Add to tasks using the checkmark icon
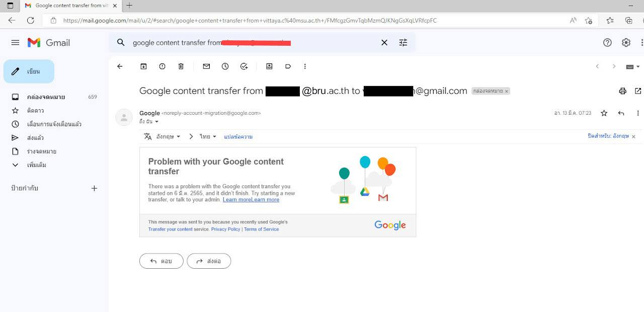 (244, 66)
